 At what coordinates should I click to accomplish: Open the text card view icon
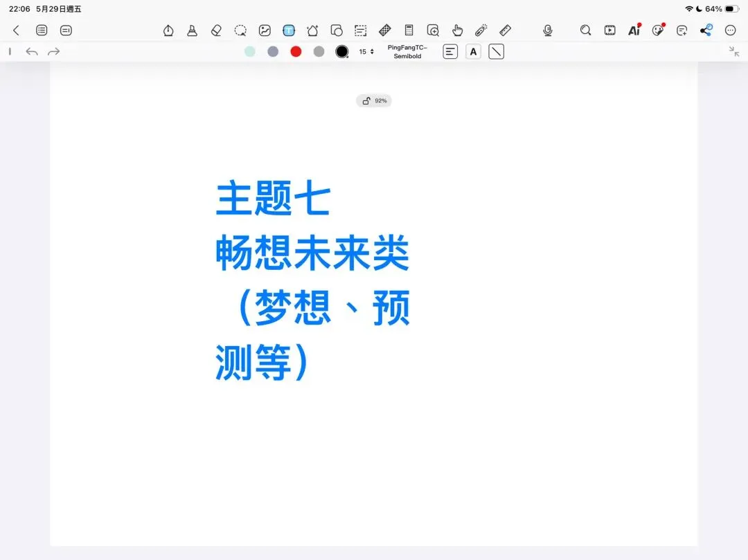tap(66, 30)
